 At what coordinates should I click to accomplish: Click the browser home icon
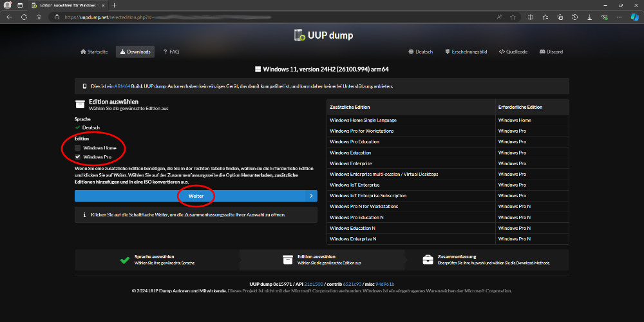pyautogui.click(x=39, y=17)
